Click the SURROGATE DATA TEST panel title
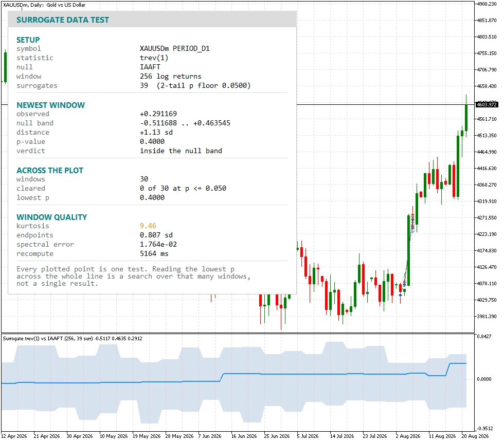The height and width of the screenshot is (442, 504). [63, 20]
